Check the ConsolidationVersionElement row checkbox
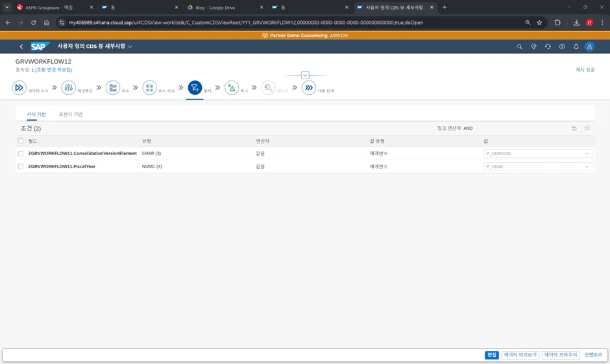Viewport: 610px width, 364px height. pos(21,154)
